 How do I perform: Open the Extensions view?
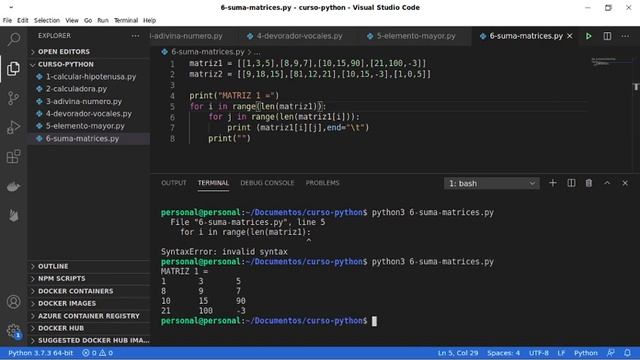[13, 157]
